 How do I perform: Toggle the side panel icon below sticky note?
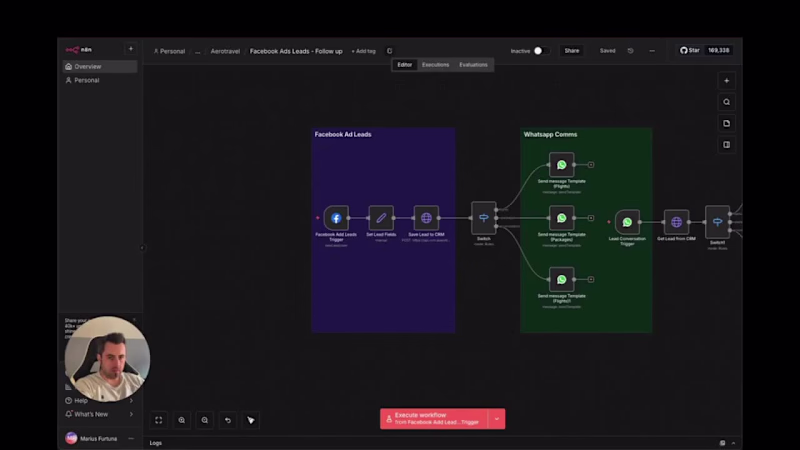pyautogui.click(x=727, y=145)
